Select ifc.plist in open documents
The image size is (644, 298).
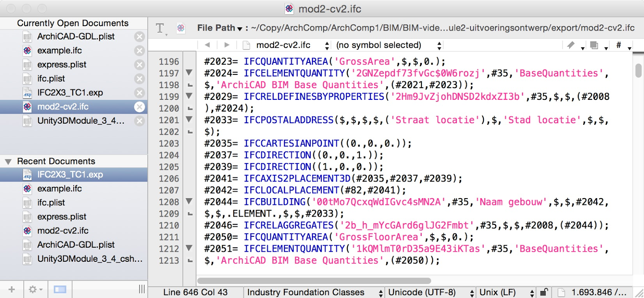(51, 79)
